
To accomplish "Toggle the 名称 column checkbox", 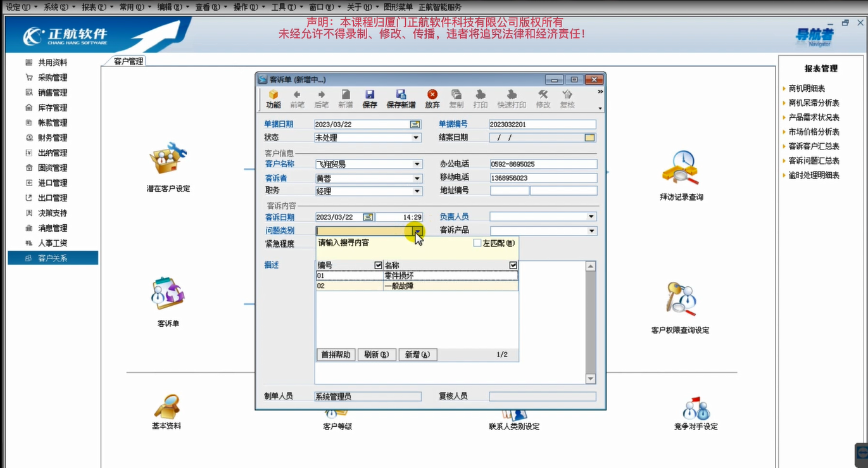I will coord(513,265).
